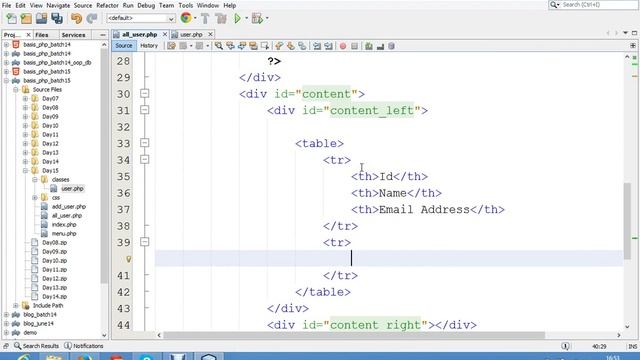Collapse the code fold at line 39
The image size is (640, 360).
coord(144,242)
